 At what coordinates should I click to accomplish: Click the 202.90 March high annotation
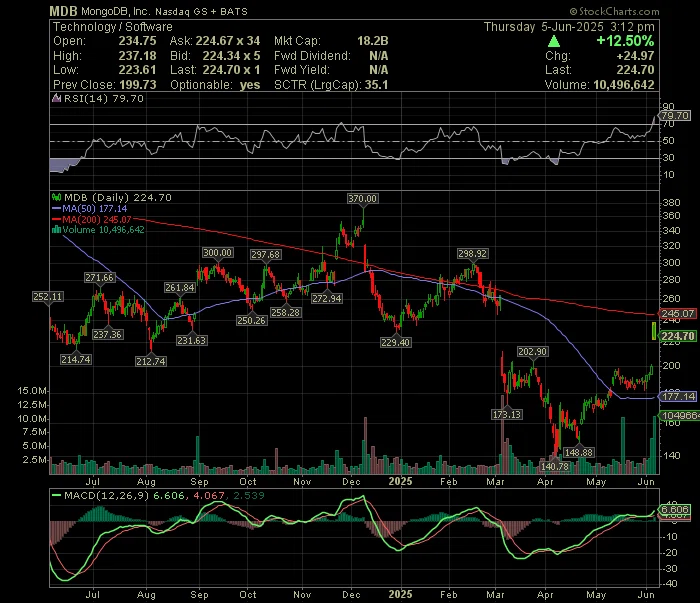coord(533,352)
